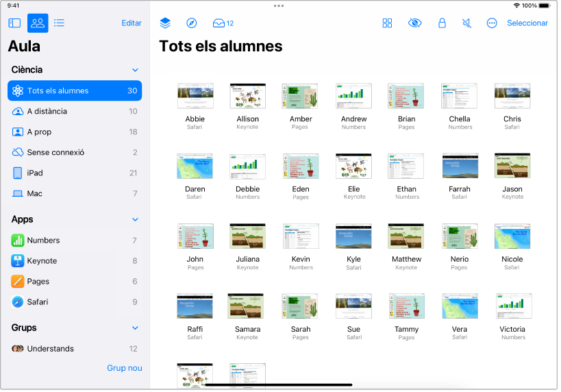This screenshot has width=561, height=392.
Task: Open Matthew's Keynote screen thumbnail
Action: [406, 236]
